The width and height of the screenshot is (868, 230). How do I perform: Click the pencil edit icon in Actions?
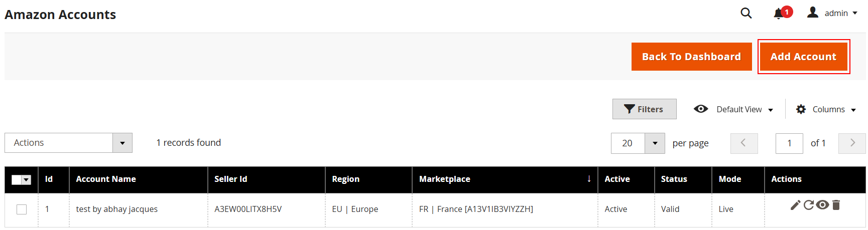(x=795, y=205)
